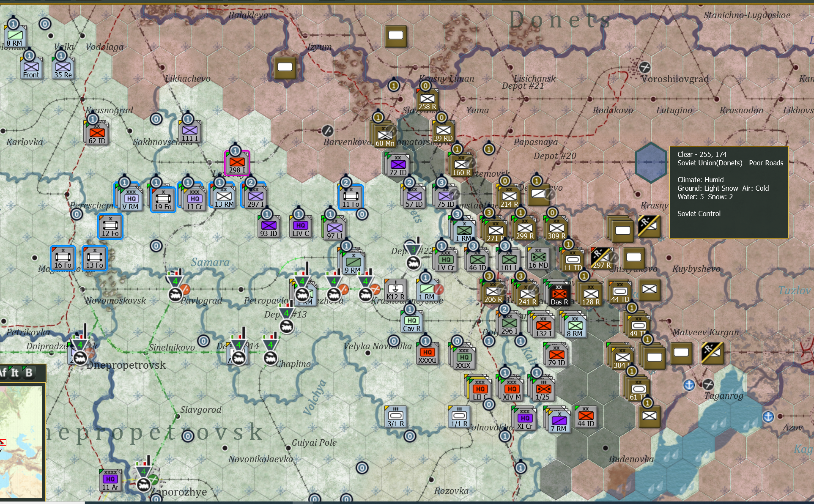Image resolution: width=814 pixels, height=504 pixels.
Task: Select the highlighted 298 I infantry counter
Action: pyautogui.click(x=237, y=163)
